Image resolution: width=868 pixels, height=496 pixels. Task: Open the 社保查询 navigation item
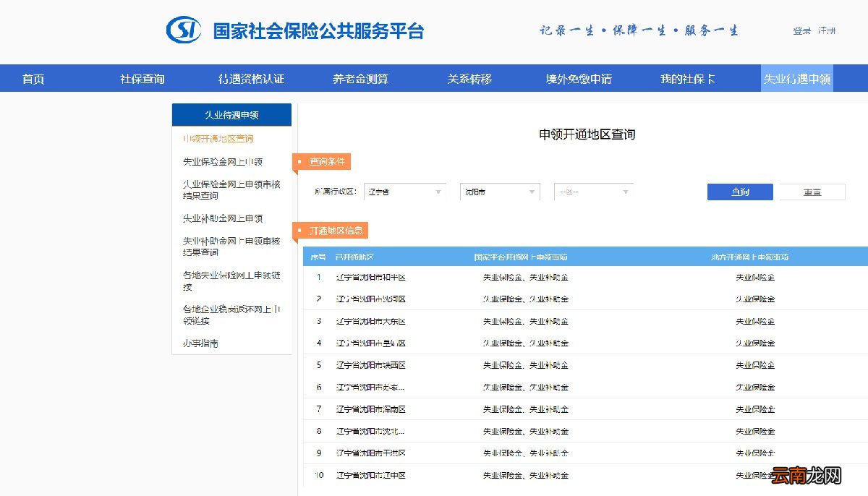[142, 79]
